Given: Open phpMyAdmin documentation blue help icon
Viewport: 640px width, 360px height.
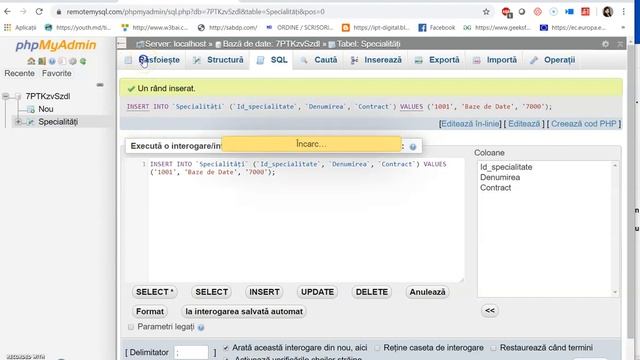Looking at the screenshot, I should point(52,61).
